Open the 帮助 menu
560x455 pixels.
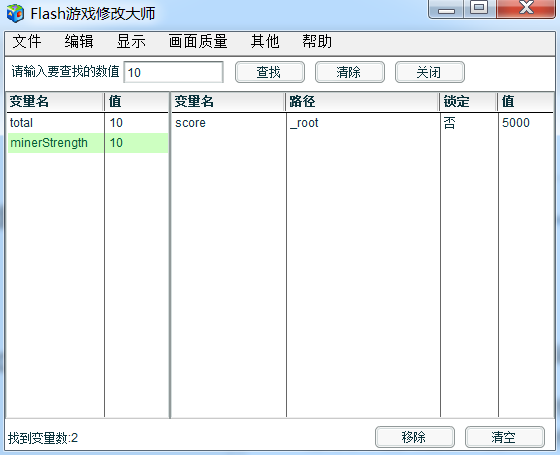tap(317, 41)
